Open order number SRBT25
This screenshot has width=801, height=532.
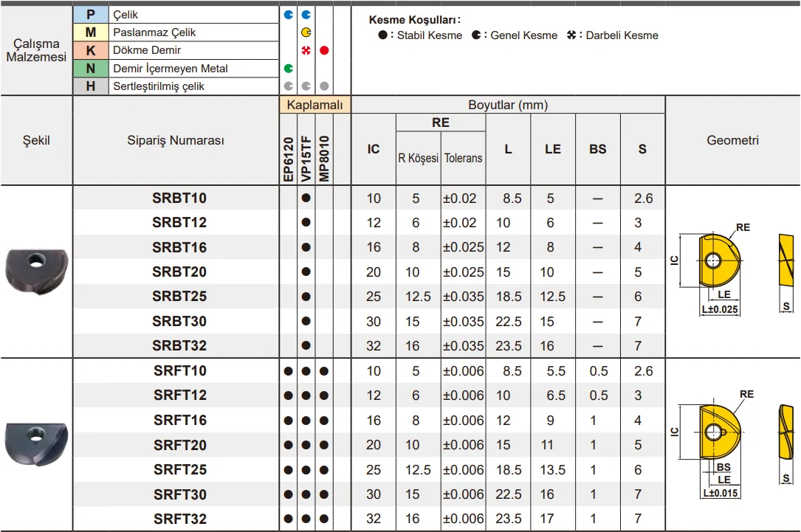tap(179, 297)
